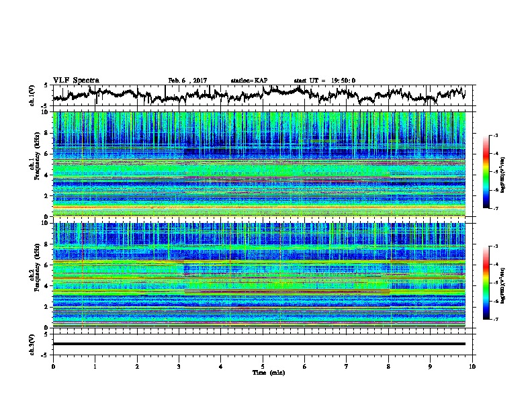This screenshot has height=411, width=532.
Task: Click the -3 label on ch.1 color bar
Action: pyautogui.click(x=495, y=136)
